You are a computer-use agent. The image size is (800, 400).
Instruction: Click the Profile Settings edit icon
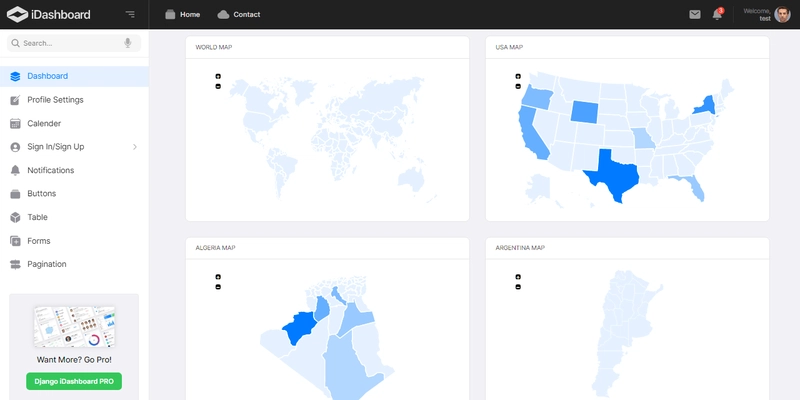point(15,100)
